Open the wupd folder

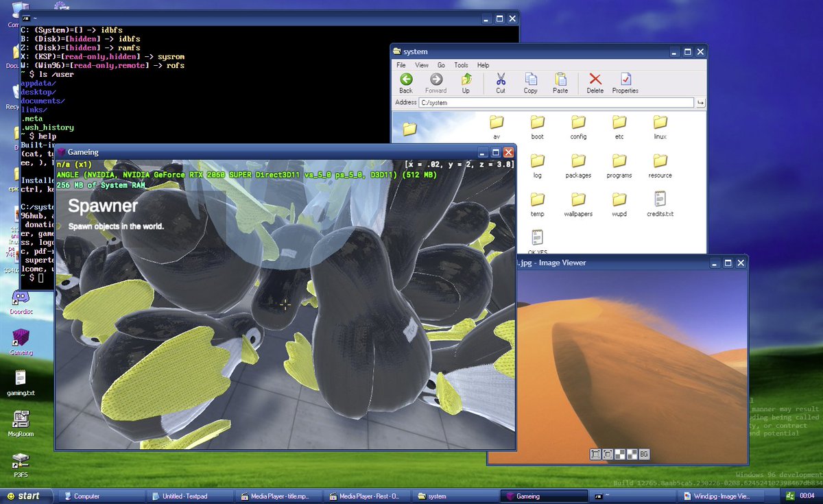[x=619, y=204]
